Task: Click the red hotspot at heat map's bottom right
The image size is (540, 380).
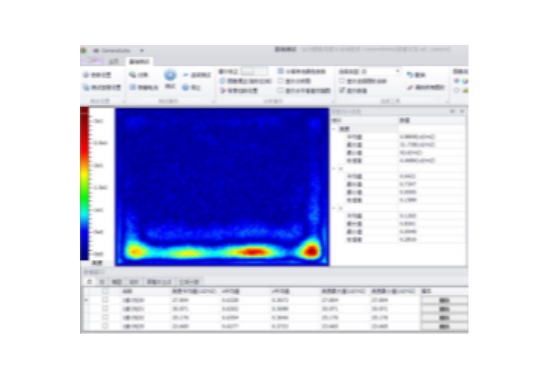Action: tap(311, 250)
